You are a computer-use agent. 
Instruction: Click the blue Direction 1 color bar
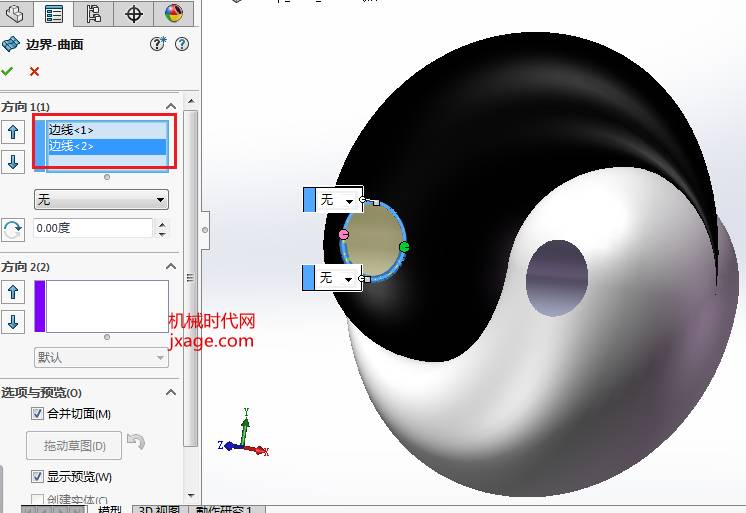click(x=40, y=146)
